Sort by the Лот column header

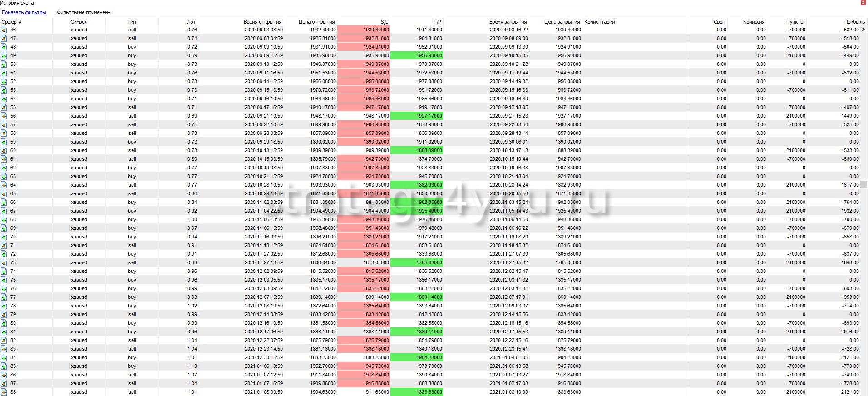click(191, 22)
